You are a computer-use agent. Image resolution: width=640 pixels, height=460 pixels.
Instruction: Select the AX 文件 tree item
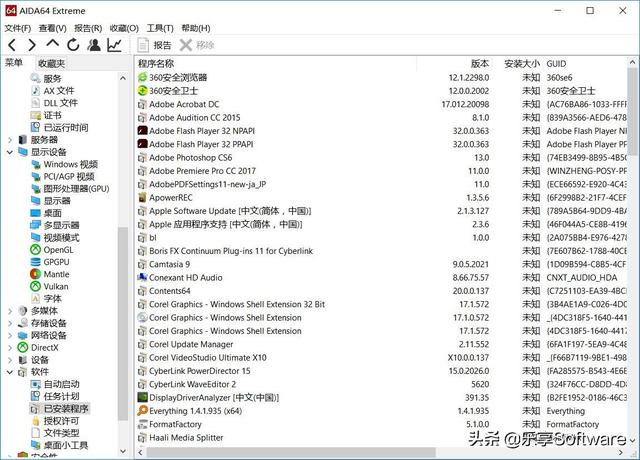(x=52, y=91)
